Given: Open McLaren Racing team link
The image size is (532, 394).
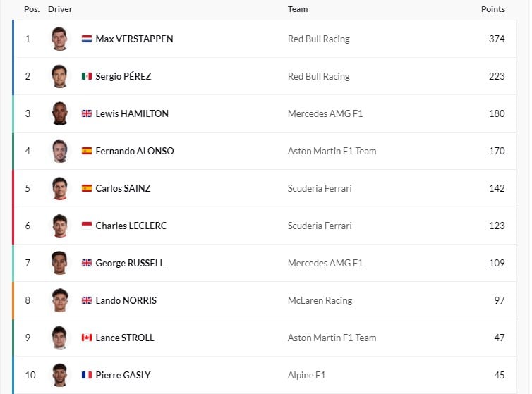Looking at the screenshot, I should pyautogui.click(x=320, y=300).
